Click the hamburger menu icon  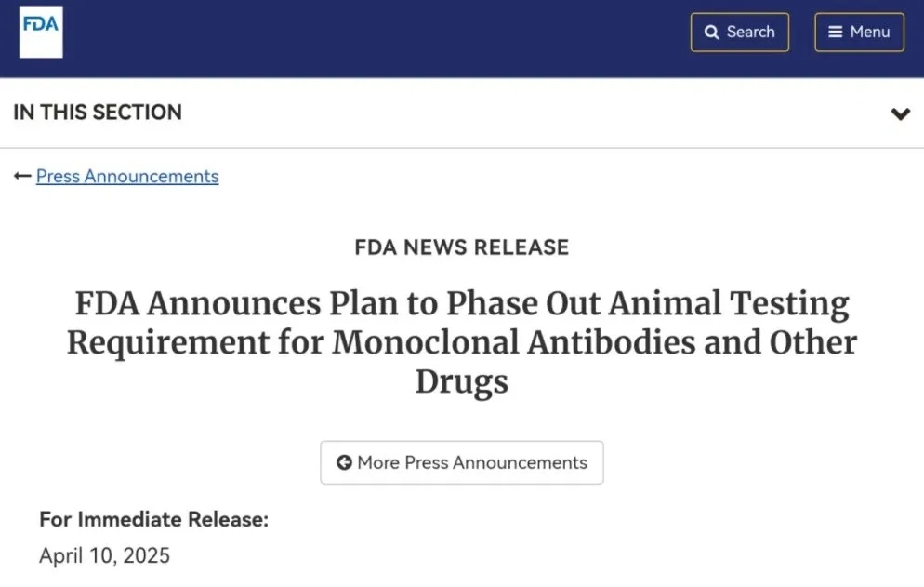pyautogui.click(x=835, y=32)
